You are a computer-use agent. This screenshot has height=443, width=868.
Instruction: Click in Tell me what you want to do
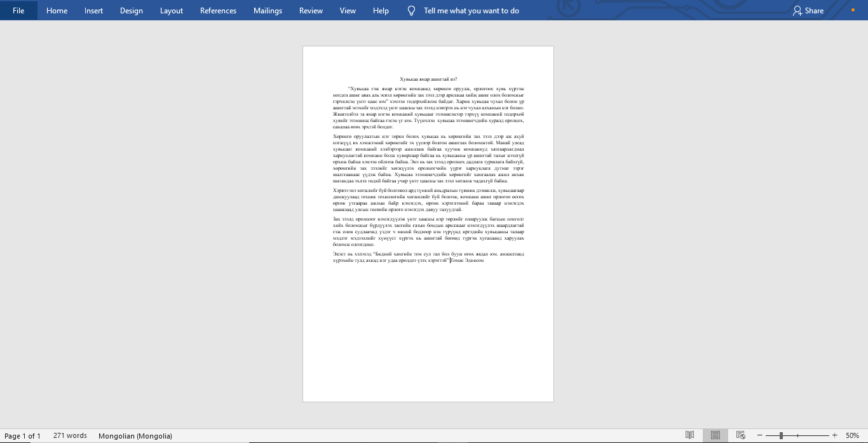[x=471, y=11]
